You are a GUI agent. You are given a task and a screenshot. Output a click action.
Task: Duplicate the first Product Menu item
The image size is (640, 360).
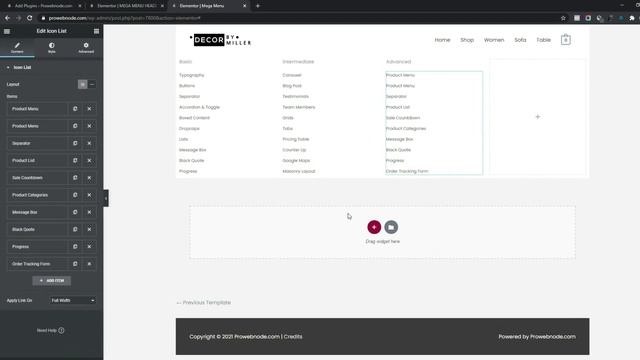(75, 109)
